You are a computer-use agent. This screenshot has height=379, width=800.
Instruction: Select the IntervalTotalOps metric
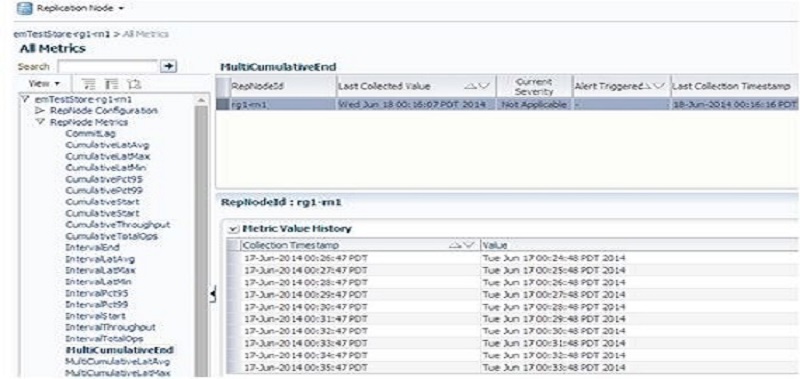tap(104, 339)
